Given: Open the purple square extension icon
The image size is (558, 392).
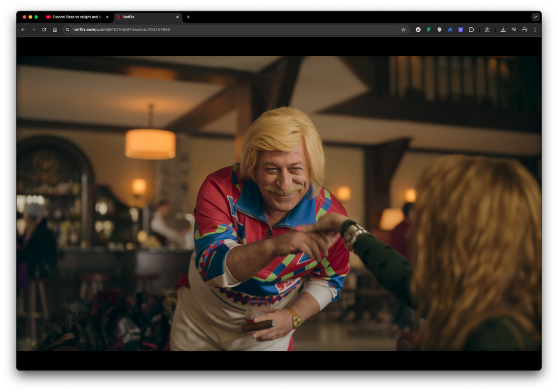Looking at the screenshot, I should 460,30.
